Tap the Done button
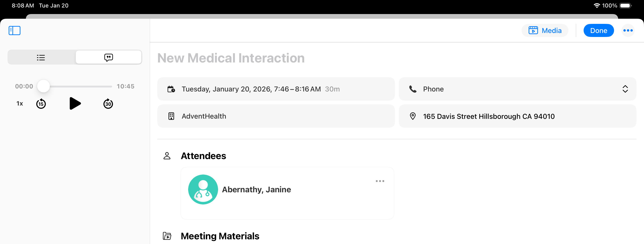644x244 pixels. coord(599,30)
